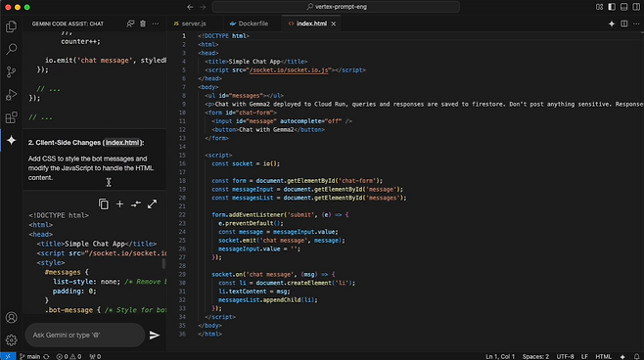This screenshot has height=360, width=644.
Task: Insert generated code at cursor
Action: click(119, 204)
